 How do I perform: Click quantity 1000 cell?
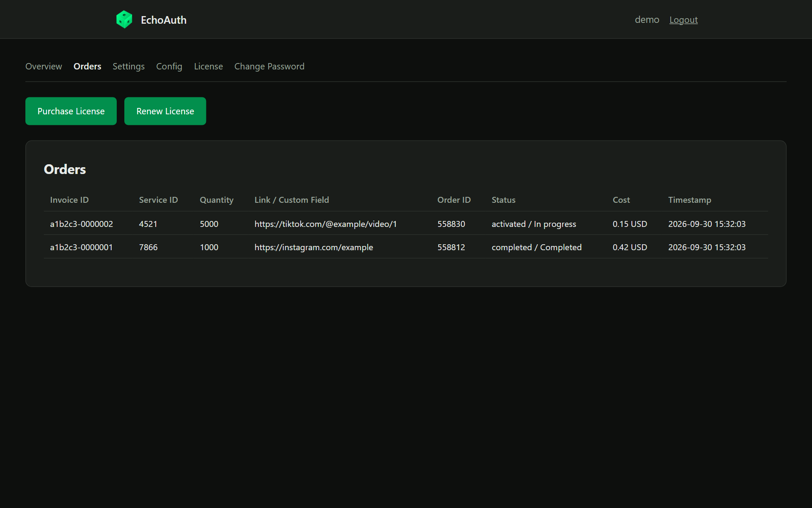209,247
